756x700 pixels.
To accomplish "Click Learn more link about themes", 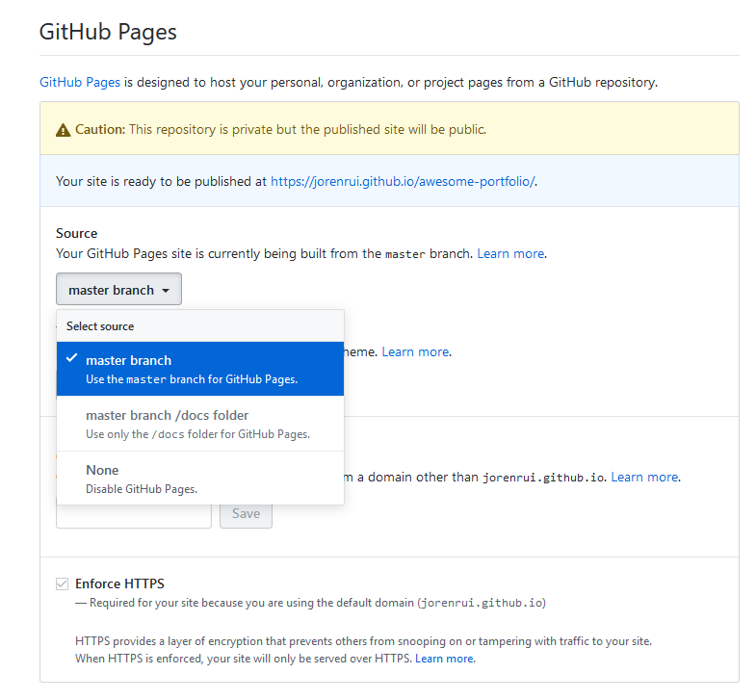I will pos(415,352).
